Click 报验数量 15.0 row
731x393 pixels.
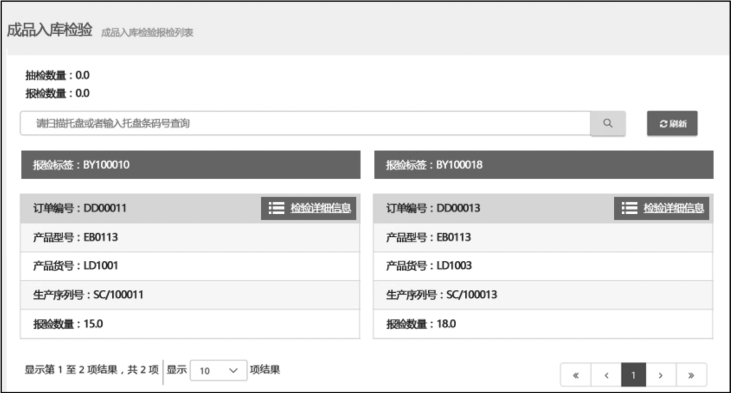coord(190,324)
